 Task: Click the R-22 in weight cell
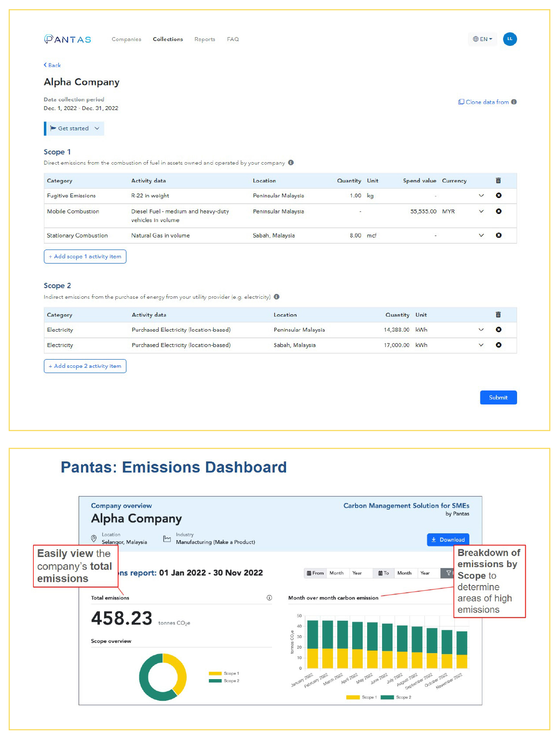[x=150, y=195]
